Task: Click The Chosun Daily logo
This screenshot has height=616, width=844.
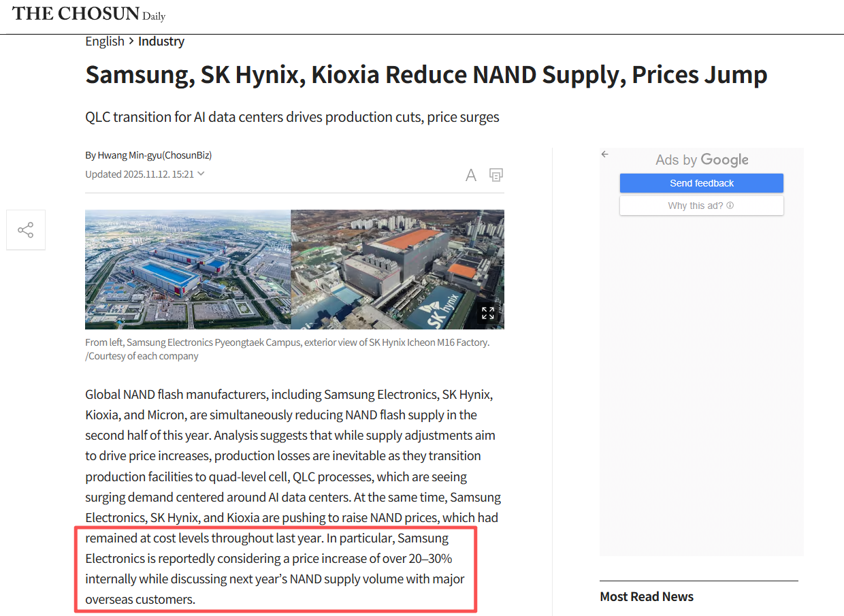Action: (88, 14)
